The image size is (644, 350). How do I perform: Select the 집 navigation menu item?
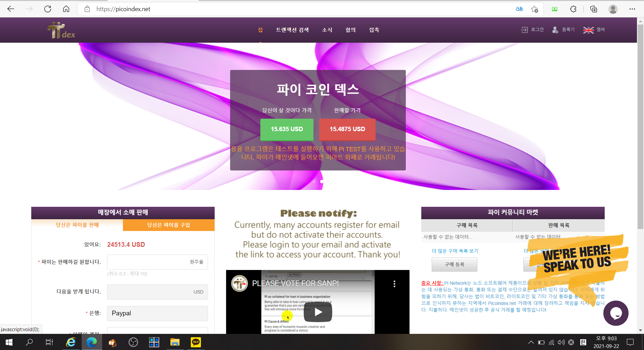point(260,30)
